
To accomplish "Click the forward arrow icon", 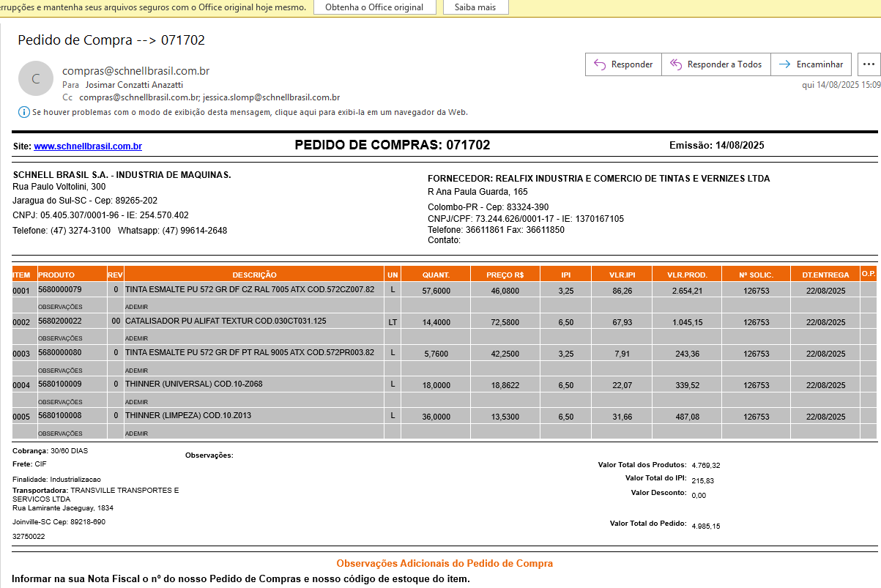I will coord(784,64).
